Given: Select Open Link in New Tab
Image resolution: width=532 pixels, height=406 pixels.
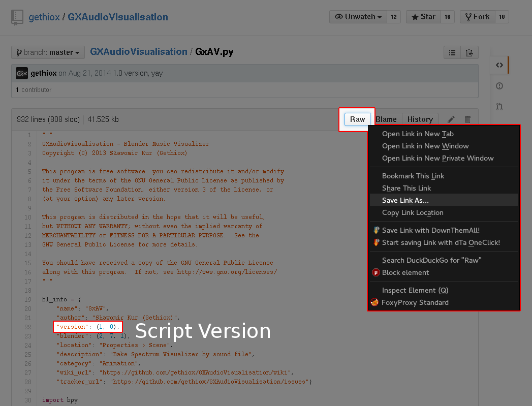Looking at the screenshot, I should 444,134.
